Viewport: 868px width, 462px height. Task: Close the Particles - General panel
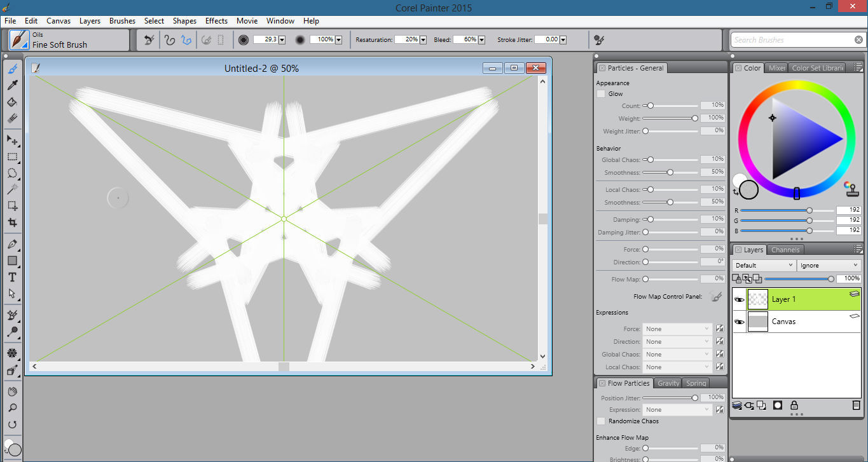click(602, 68)
